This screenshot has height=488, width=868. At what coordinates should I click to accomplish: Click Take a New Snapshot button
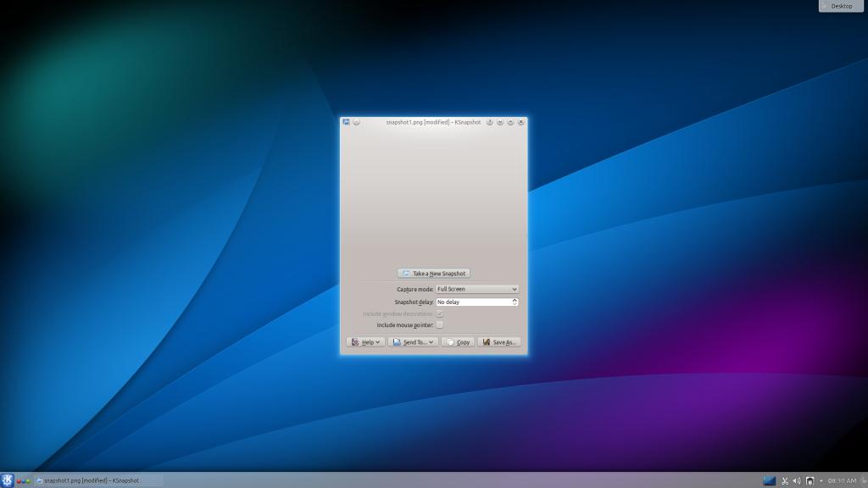[434, 274]
